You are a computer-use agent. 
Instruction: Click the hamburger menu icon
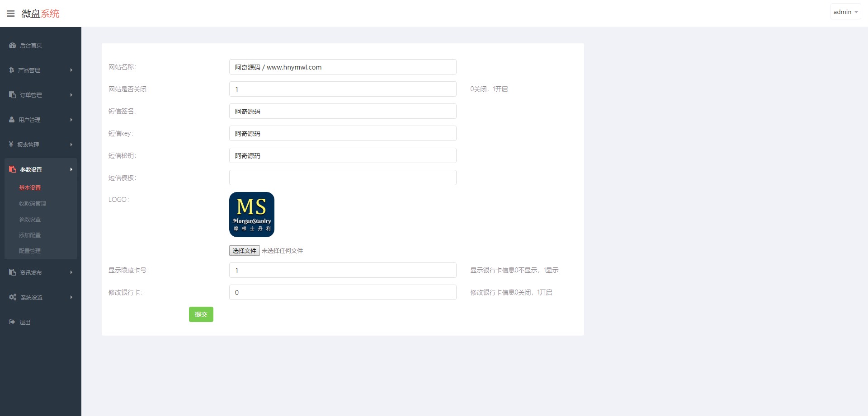(11, 14)
